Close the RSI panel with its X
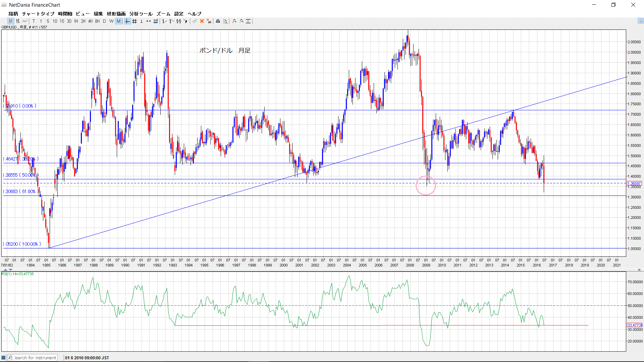 pyautogui.click(x=639, y=269)
